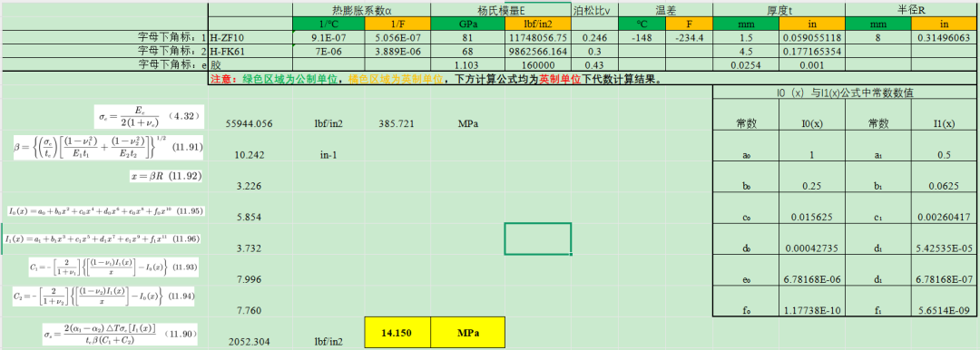The width and height of the screenshot is (980, 350).
Task: Click the I0(x) column header in constants table
Action: click(x=811, y=123)
